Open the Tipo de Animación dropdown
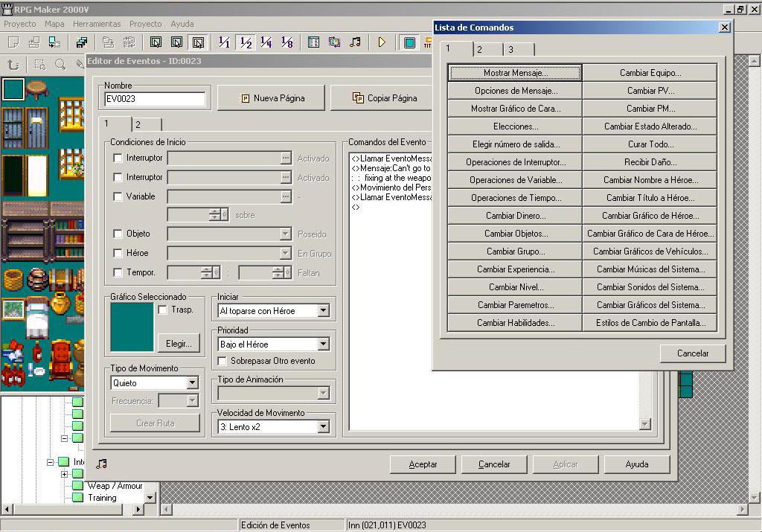This screenshot has height=532, width=762. click(323, 393)
